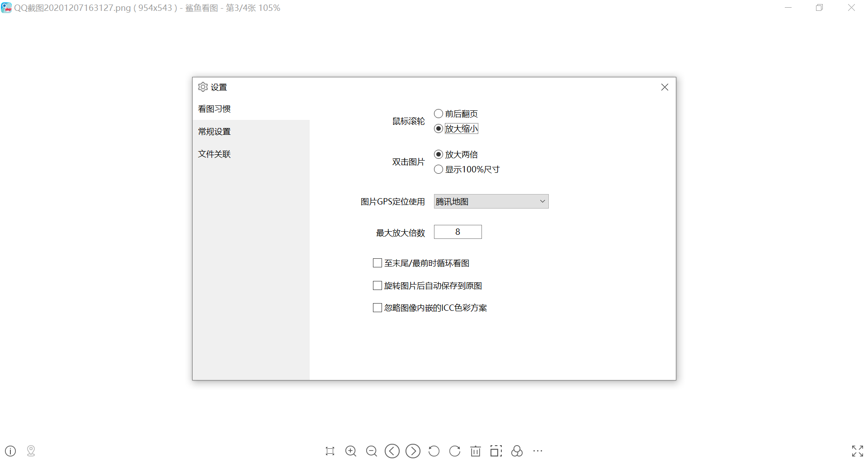Image resolution: width=868 pixels, height=461 pixels.
Task: Click the 最大放大倍数 input field
Action: [458, 232]
